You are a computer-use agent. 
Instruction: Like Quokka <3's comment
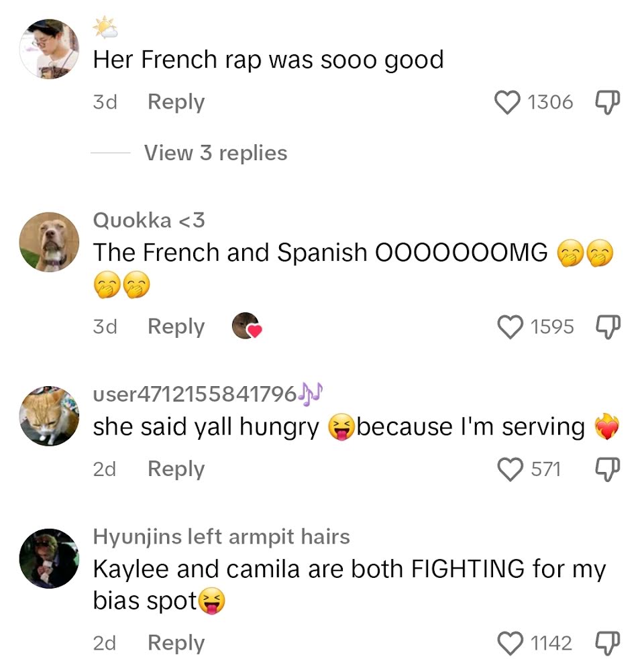[511, 327]
